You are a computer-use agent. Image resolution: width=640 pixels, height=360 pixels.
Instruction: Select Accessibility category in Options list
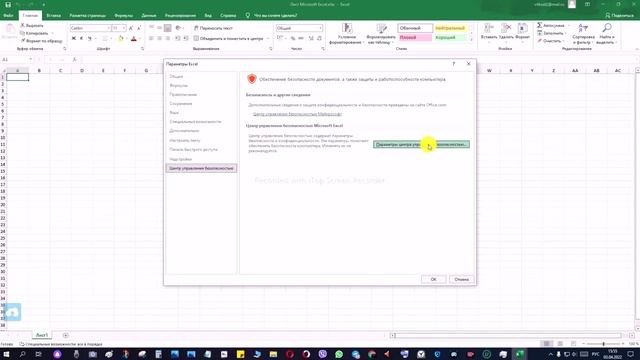[195, 122]
